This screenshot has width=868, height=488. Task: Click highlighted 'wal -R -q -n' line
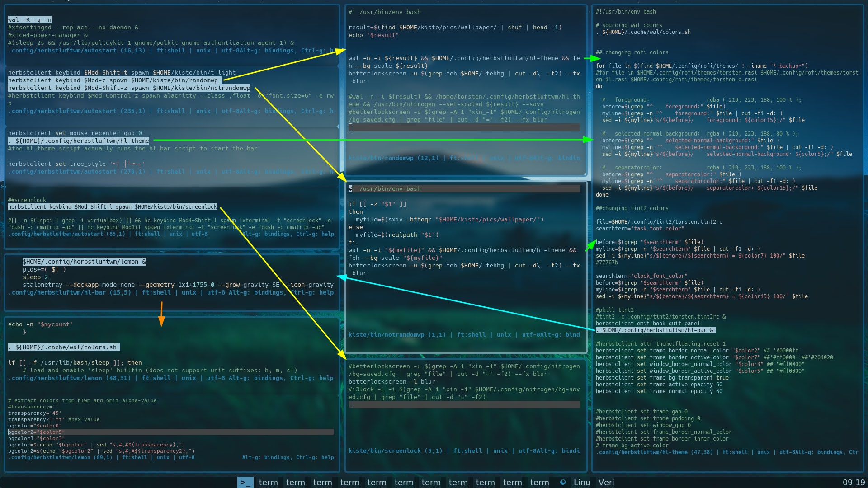[x=30, y=19]
